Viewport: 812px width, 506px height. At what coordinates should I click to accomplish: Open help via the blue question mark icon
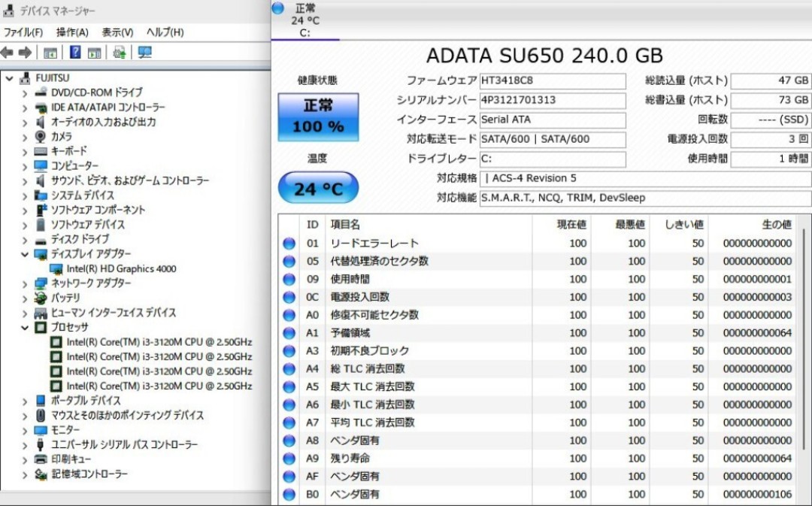click(75, 53)
